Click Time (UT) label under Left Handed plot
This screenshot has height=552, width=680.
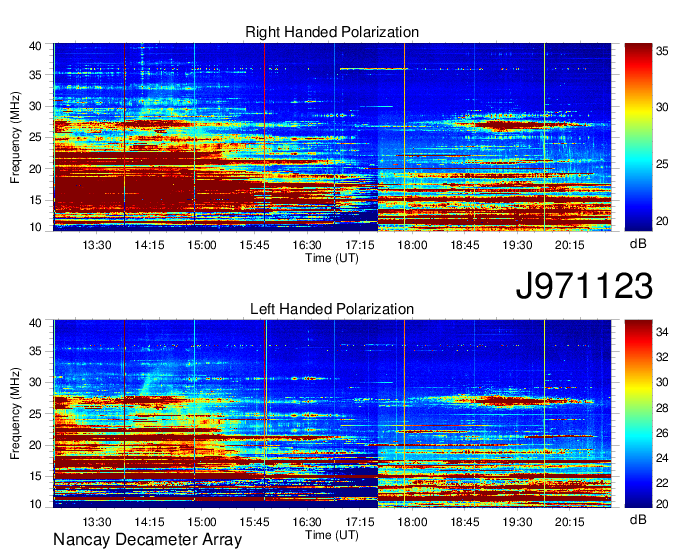[332, 535]
